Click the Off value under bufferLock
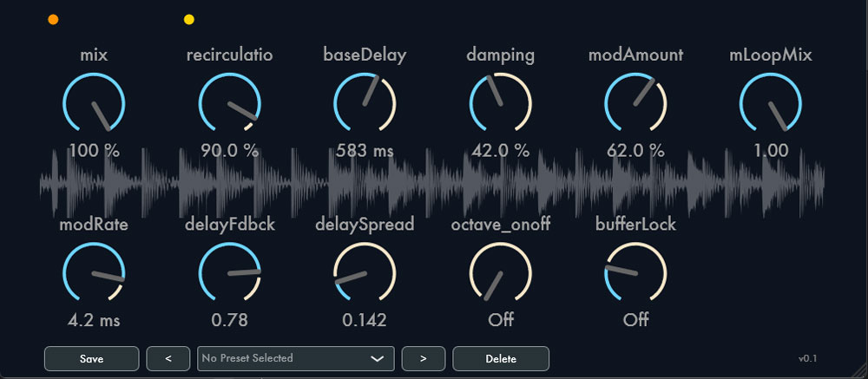 coord(635,320)
